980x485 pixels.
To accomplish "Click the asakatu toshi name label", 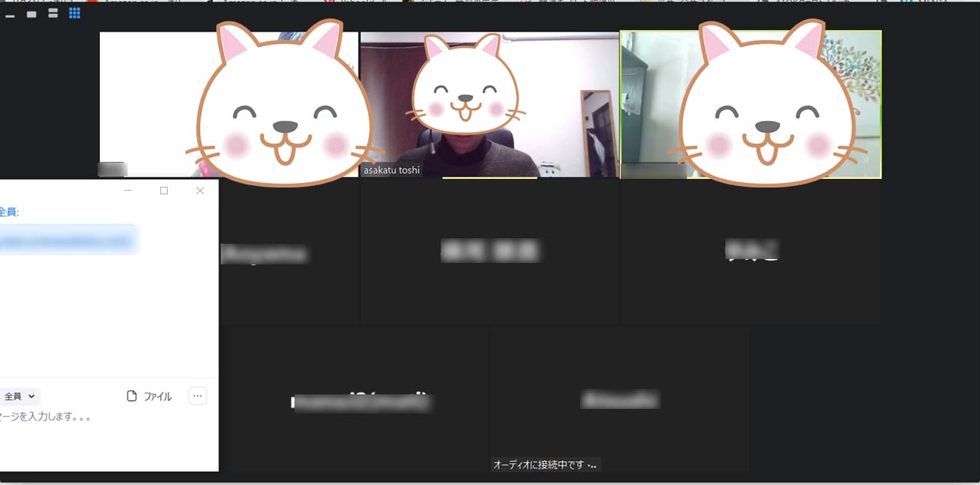I will [x=392, y=170].
